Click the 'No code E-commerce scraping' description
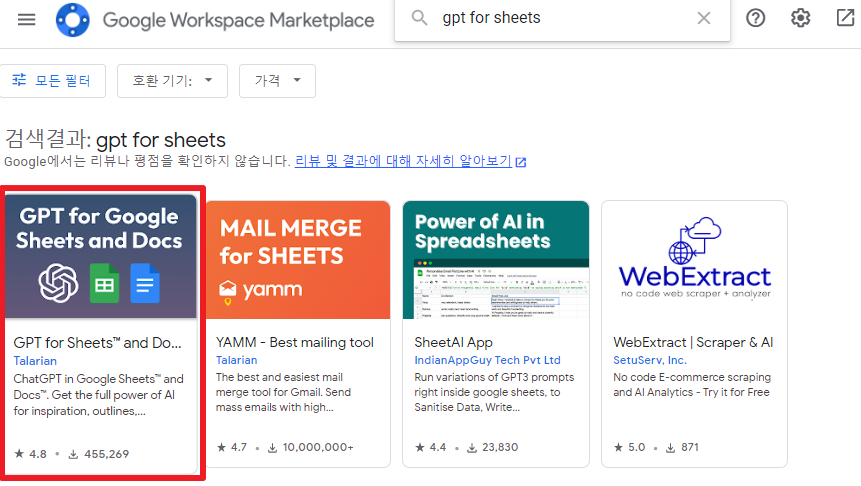The height and width of the screenshot is (486, 861). (x=692, y=384)
